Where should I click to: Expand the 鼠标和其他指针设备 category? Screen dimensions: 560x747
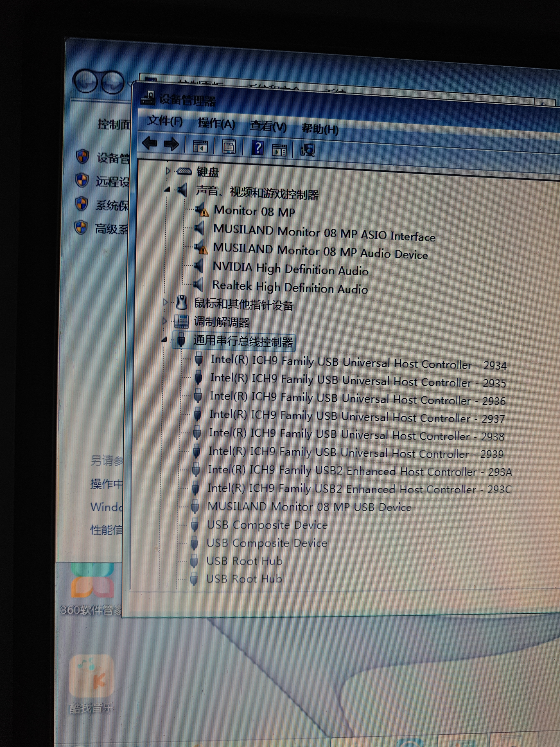coord(165,303)
